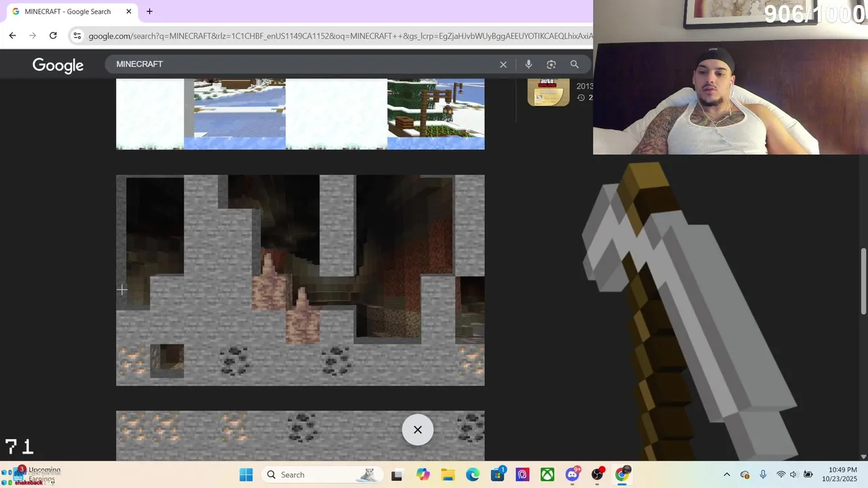Open Microsoft Store from the taskbar

498,474
